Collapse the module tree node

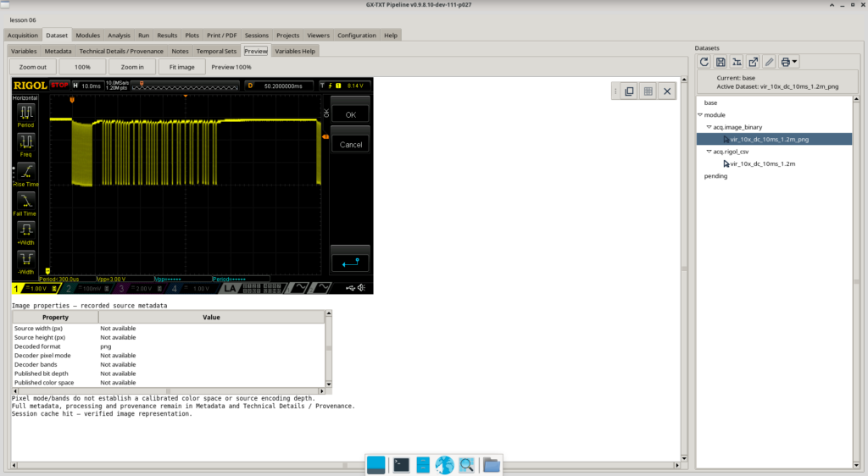click(x=700, y=115)
